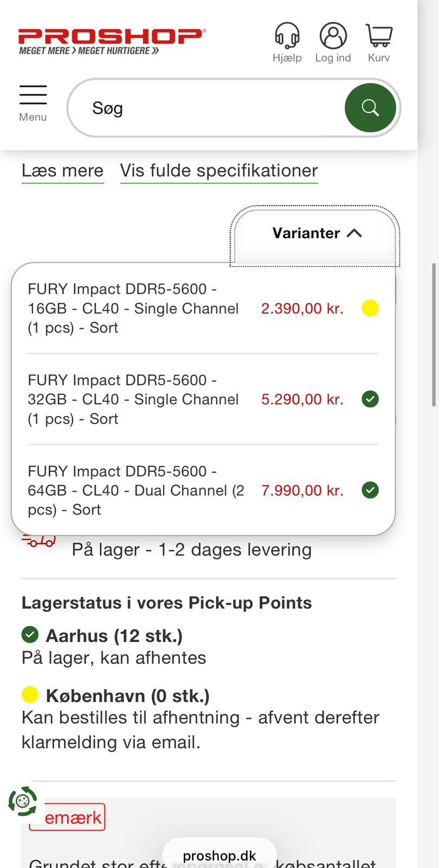Viewport: 439px width, 868px height.
Task: Open the Hjælp headset icon
Action: 287,37
